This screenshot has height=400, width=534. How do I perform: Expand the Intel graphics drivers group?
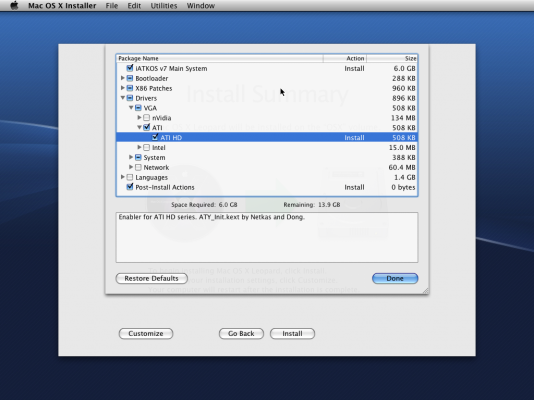click(x=139, y=147)
